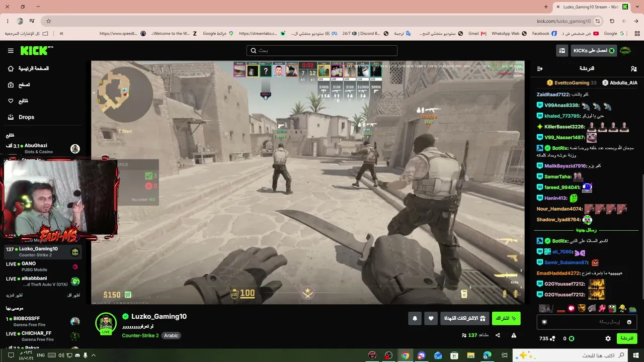
Task: Open the Drops sidebar item
Action: 21,117
